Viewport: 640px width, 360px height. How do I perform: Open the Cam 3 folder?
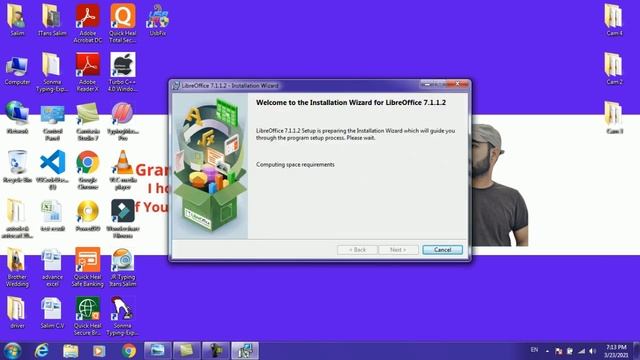point(614,118)
